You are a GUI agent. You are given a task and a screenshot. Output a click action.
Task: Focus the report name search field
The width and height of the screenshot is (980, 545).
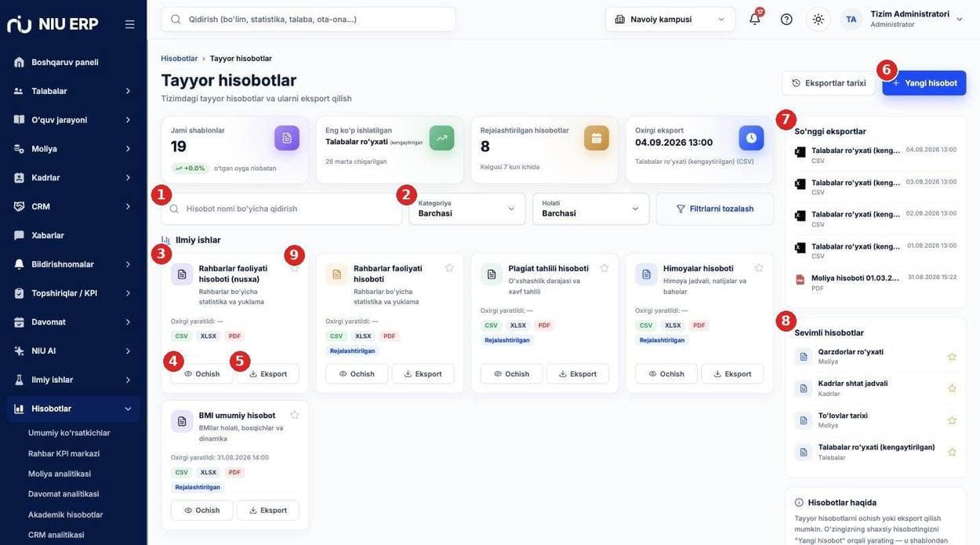click(281, 209)
